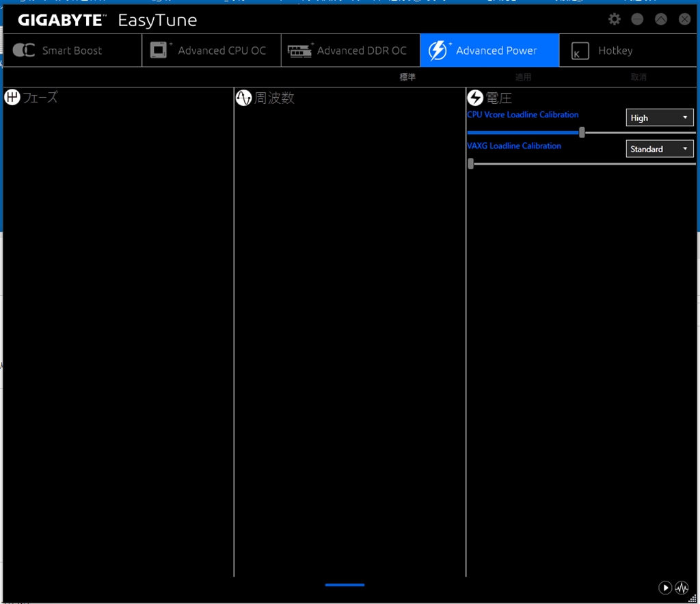This screenshot has width=700, height=604.
Task: Open EasyTune settings gear icon
Action: 615,19
